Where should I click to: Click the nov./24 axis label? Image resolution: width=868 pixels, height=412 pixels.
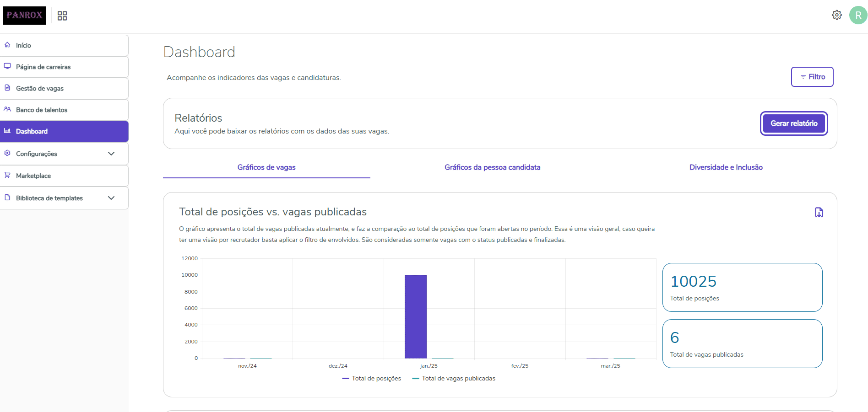coord(247,366)
